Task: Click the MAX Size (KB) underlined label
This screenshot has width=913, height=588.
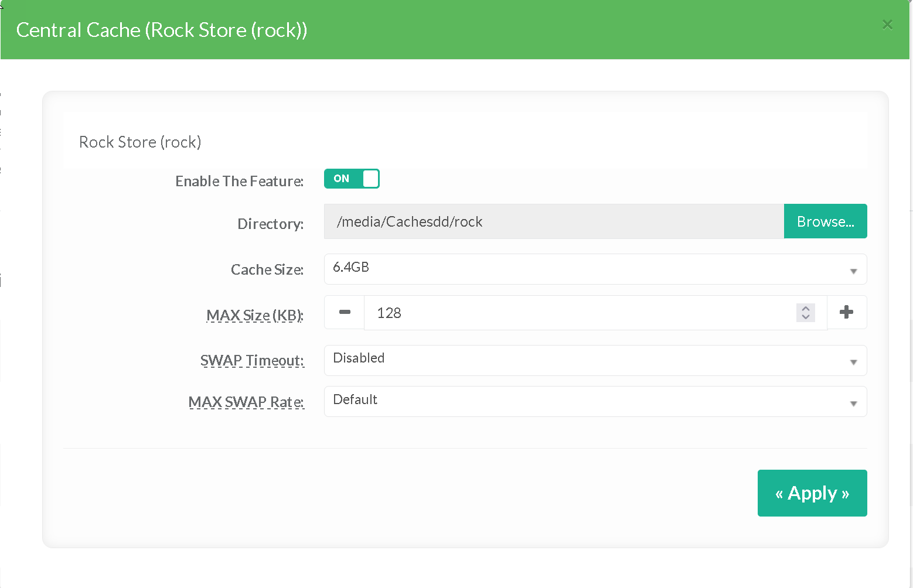Action: (254, 315)
